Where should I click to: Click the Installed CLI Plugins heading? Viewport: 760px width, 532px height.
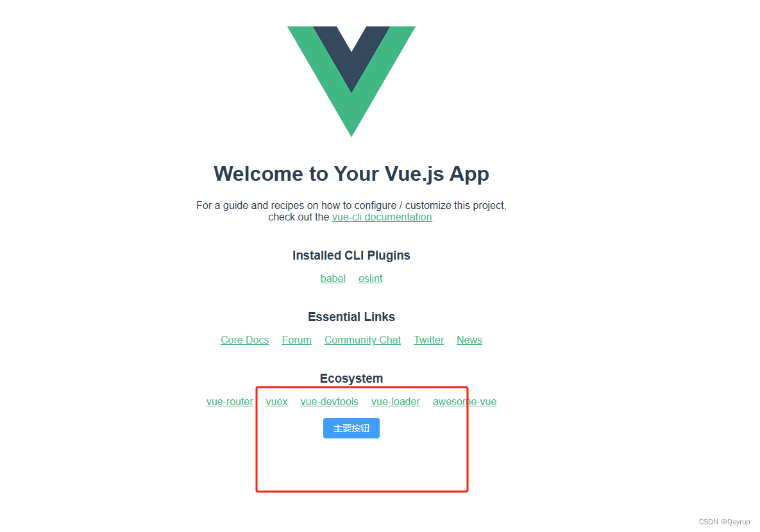[351, 255]
